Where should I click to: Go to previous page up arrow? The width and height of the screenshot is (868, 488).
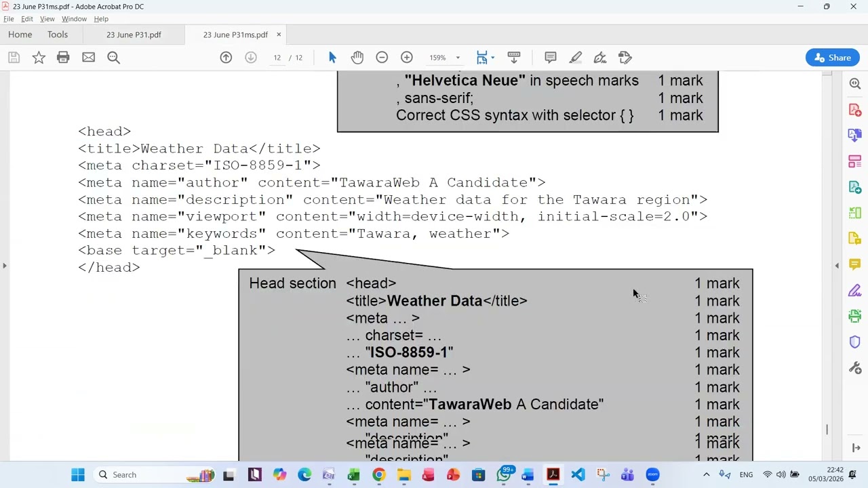click(x=226, y=58)
